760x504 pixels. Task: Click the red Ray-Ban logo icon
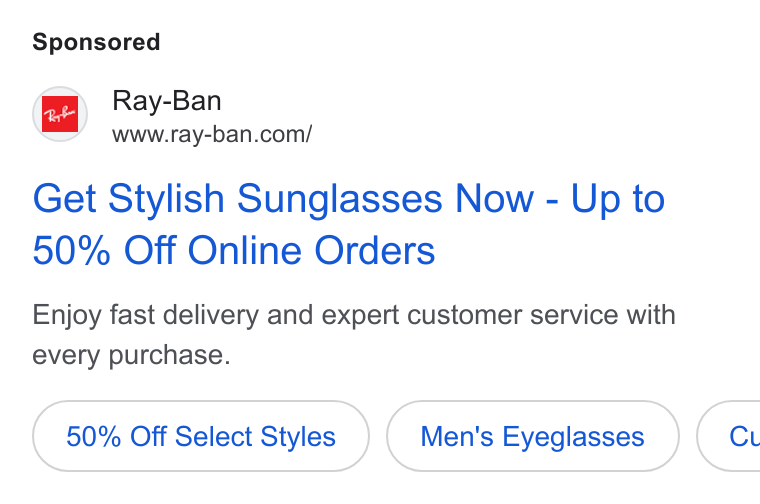pos(60,114)
